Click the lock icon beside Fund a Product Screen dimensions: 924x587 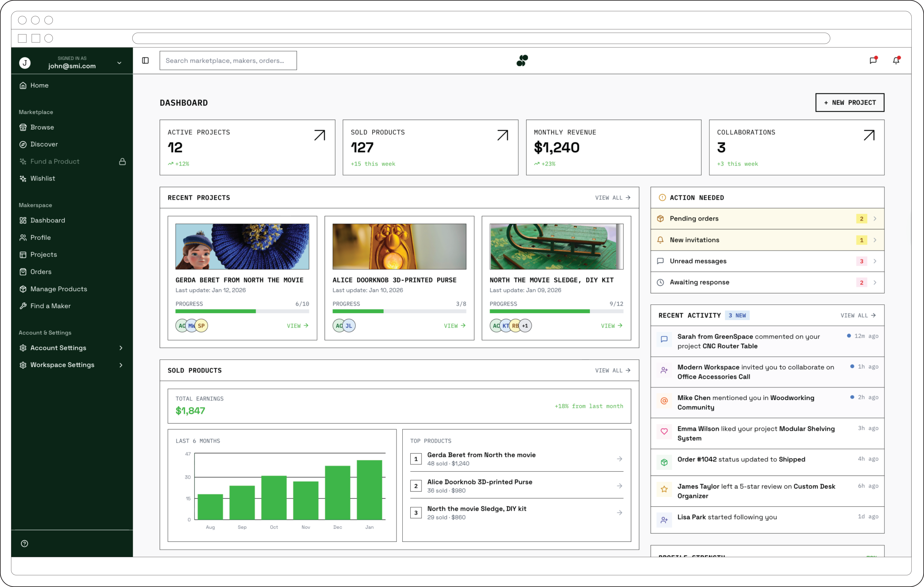pos(123,161)
